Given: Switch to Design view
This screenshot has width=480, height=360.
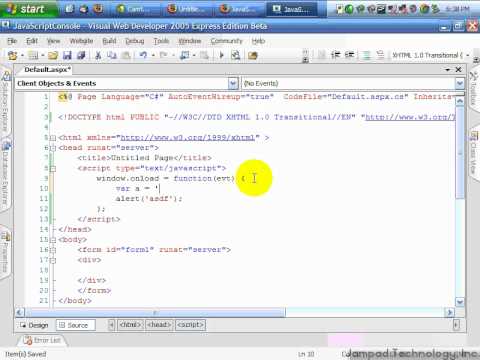Looking at the screenshot, I should (34, 325).
